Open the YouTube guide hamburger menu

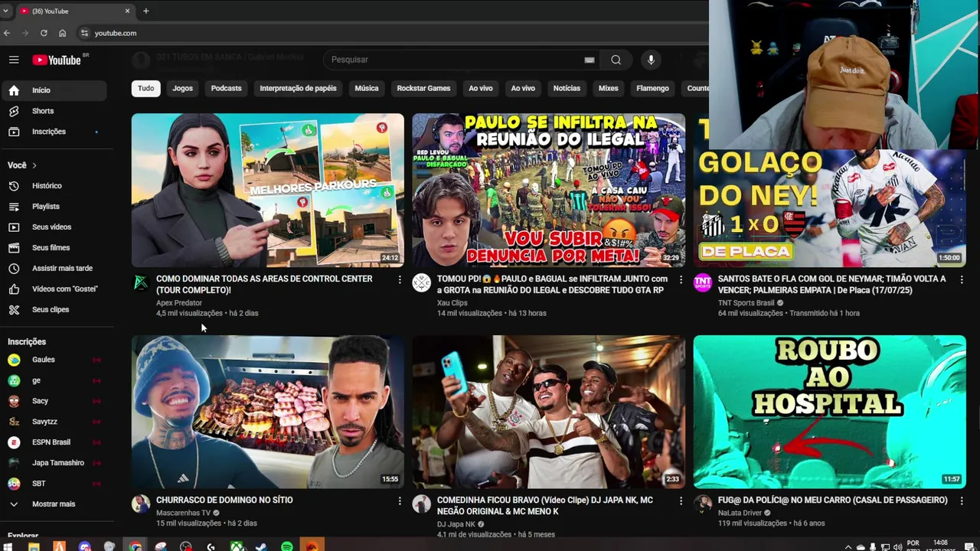click(14, 60)
